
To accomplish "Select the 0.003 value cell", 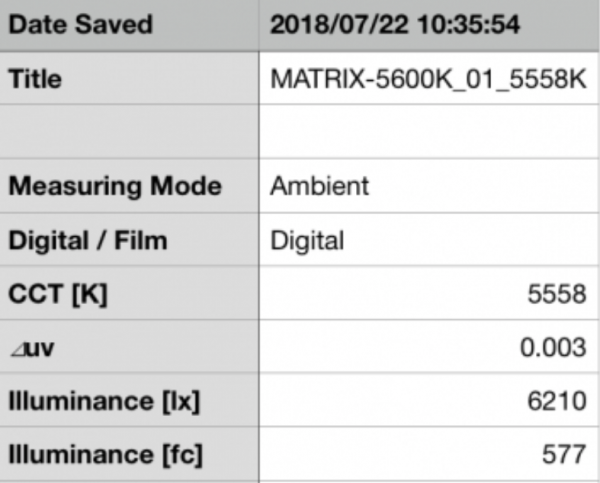I will [429, 348].
